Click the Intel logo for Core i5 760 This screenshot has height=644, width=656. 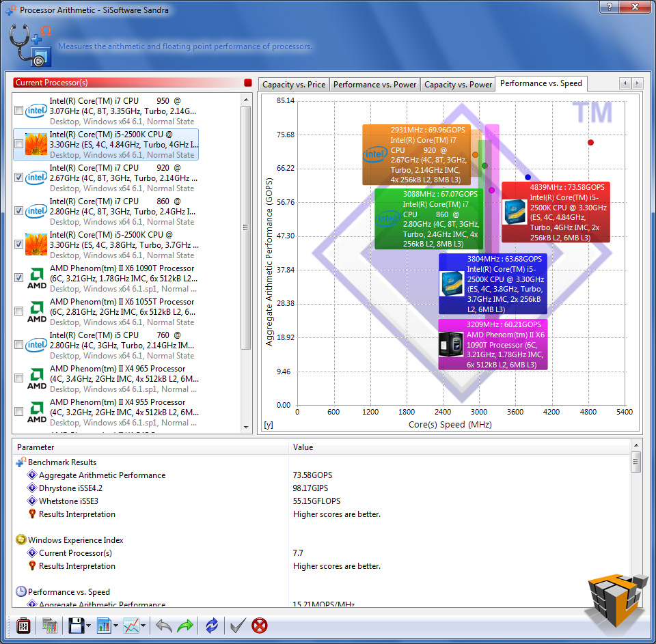pyautogui.click(x=36, y=345)
